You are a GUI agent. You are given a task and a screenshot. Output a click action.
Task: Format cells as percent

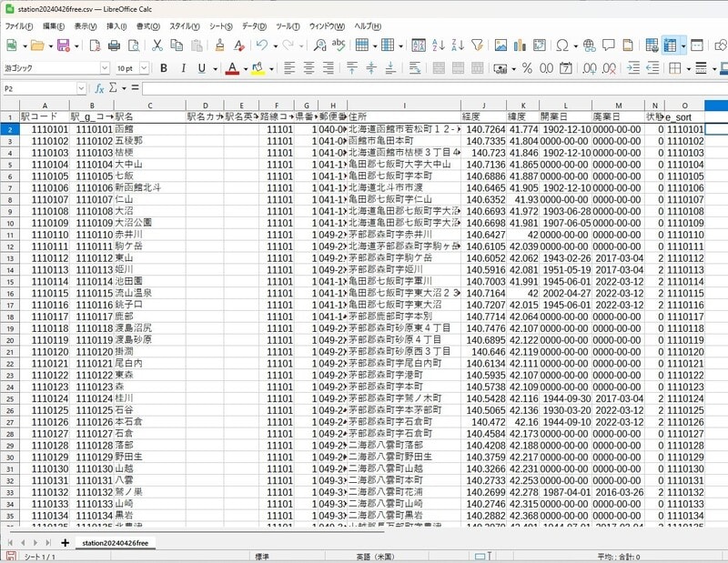tap(527, 68)
